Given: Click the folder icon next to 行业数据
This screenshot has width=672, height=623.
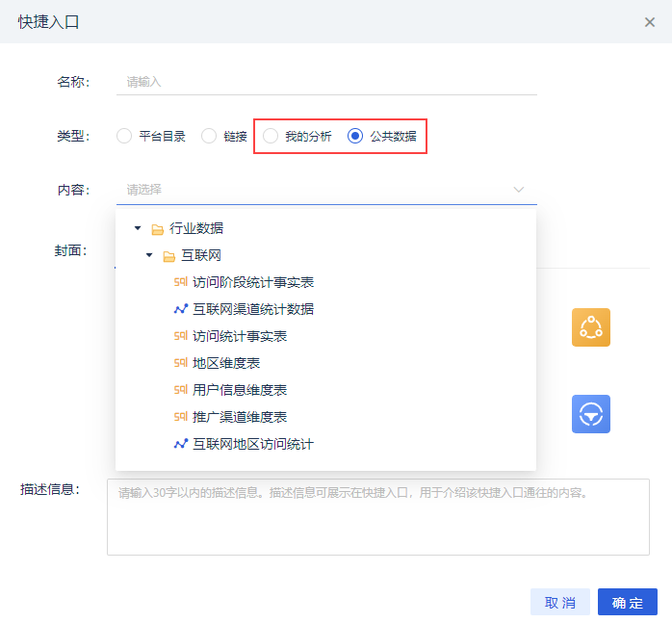Looking at the screenshot, I should pyautogui.click(x=157, y=229).
